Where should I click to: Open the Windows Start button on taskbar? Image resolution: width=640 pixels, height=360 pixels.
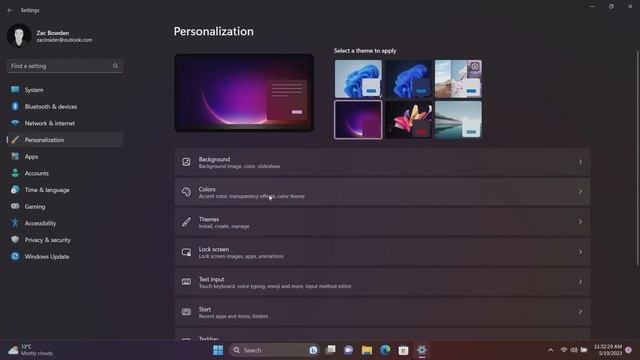[218, 350]
